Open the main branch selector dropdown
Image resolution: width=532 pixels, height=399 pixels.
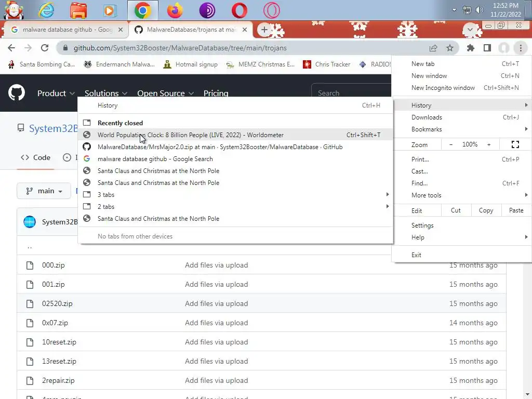(44, 191)
